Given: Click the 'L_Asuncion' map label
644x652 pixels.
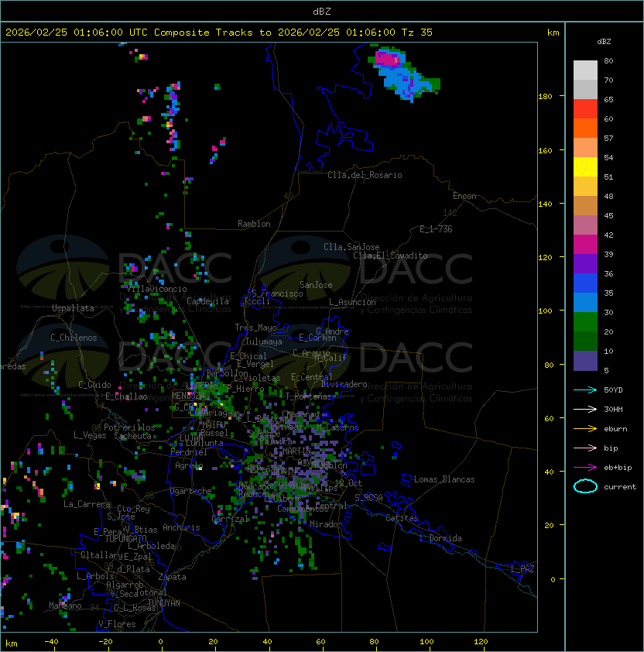Looking at the screenshot, I should [352, 302].
